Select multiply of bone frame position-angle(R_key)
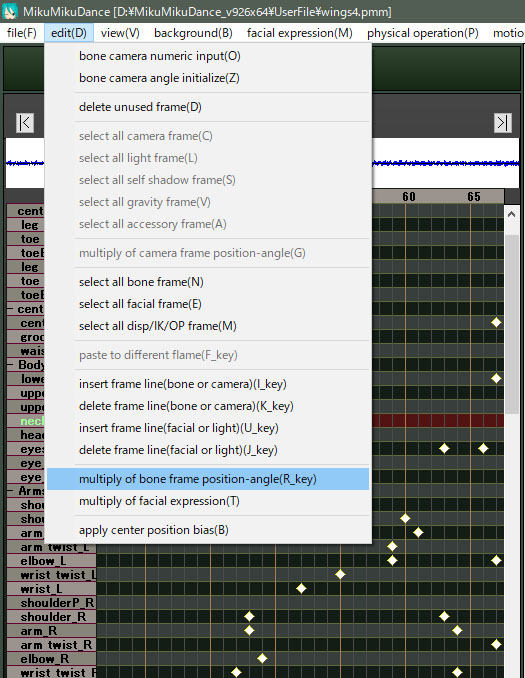The height and width of the screenshot is (678, 525). click(208, 479)
